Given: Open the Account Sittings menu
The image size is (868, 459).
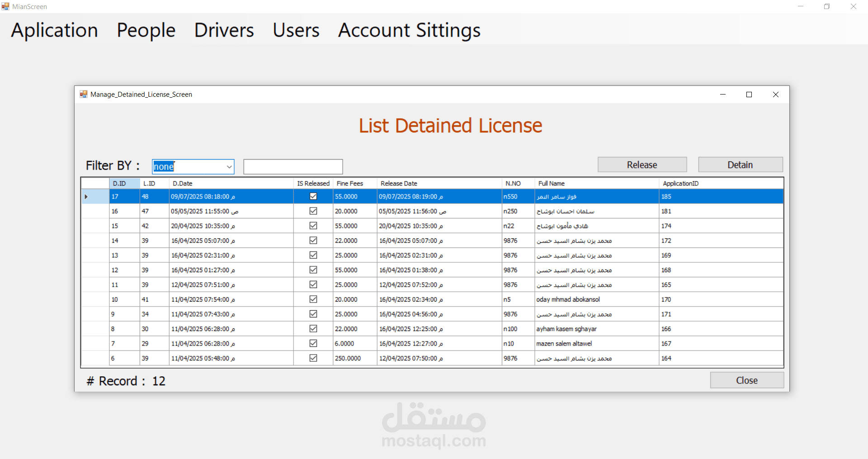Looking at the screenshot, I should coord(409,30).
